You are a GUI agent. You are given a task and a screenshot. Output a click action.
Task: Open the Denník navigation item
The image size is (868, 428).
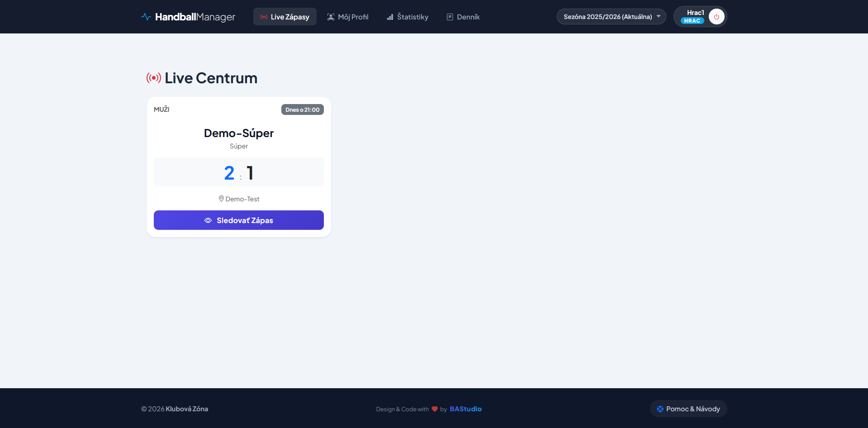463,17
